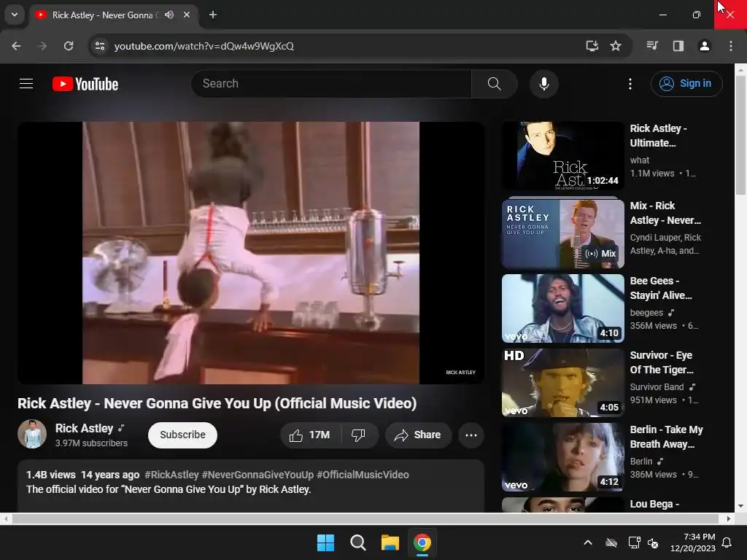The image size is (747, 560).
Task: Open more actions ellipsis under video
Action: tap(471, 435)
